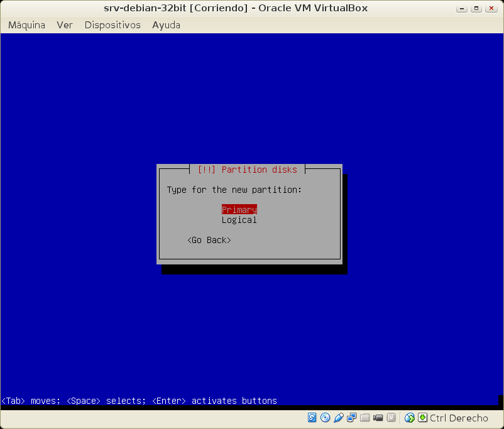Click the Ctrl Derecho host key label
Screen dimensions: 504x429
(x=459, y=418)
